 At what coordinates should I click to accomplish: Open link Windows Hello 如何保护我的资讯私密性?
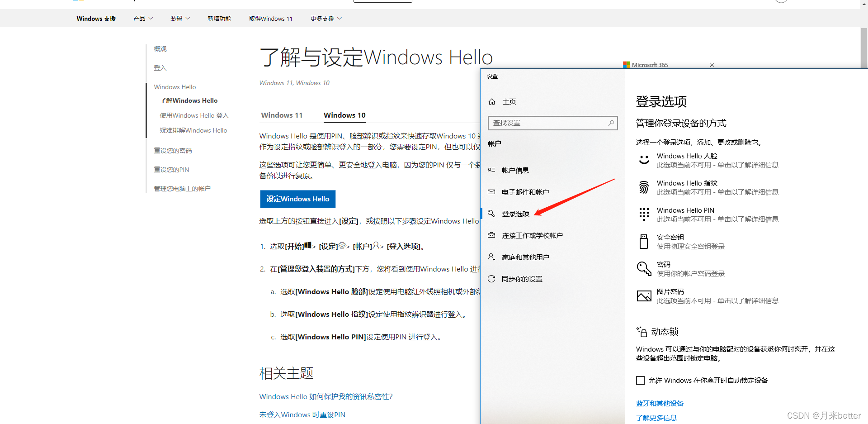[x=326, y=396]
